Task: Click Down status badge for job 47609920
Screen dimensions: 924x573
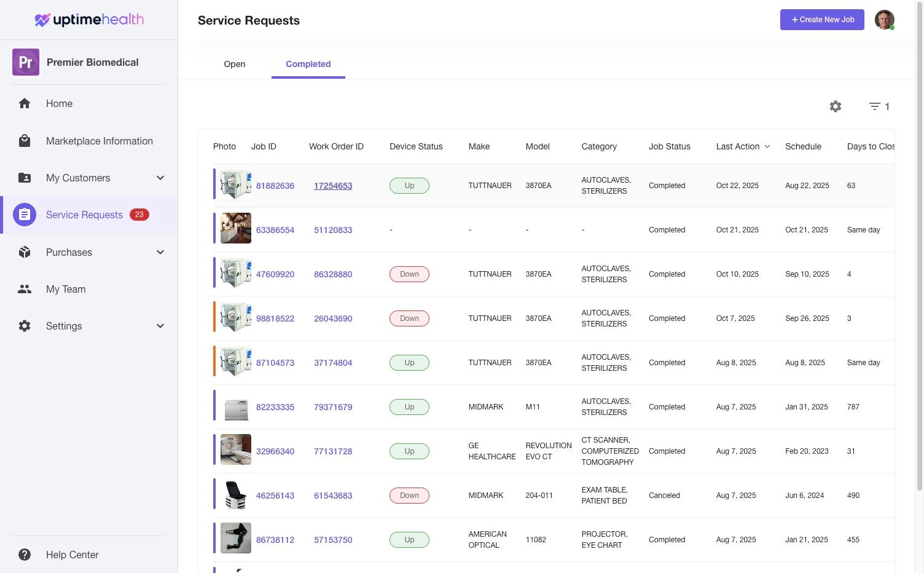Action: 409,274
